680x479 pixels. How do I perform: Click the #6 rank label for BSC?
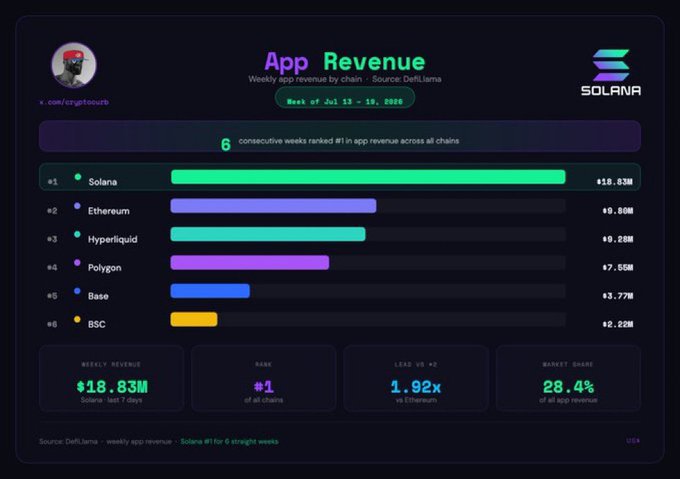52,324
